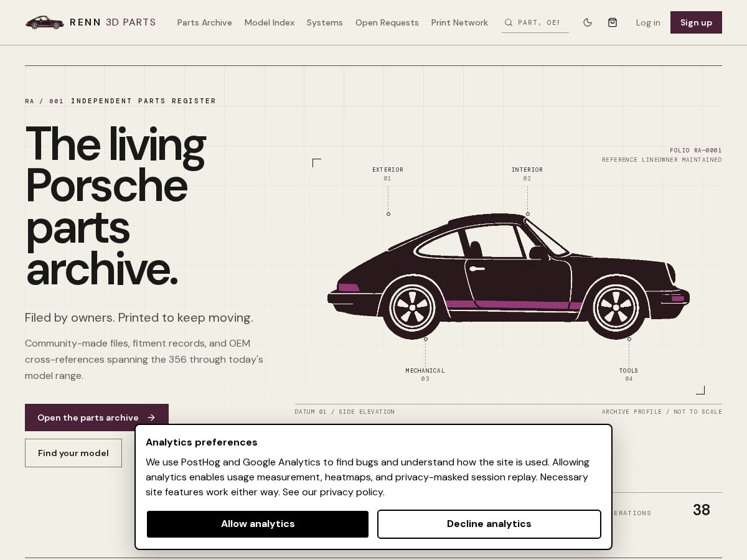This screenshot has width=747, height=560.
Task: Click the Porsche side elevation illustration
Action: 509,276
